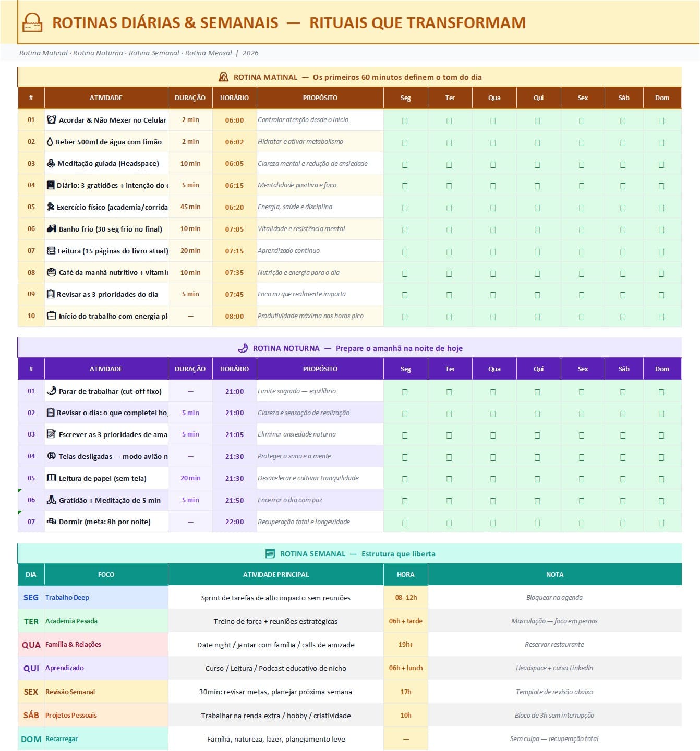700x751 pixels.
Task: Click the alarm clock icon next to Acordar
Action: tap(51, 119)
